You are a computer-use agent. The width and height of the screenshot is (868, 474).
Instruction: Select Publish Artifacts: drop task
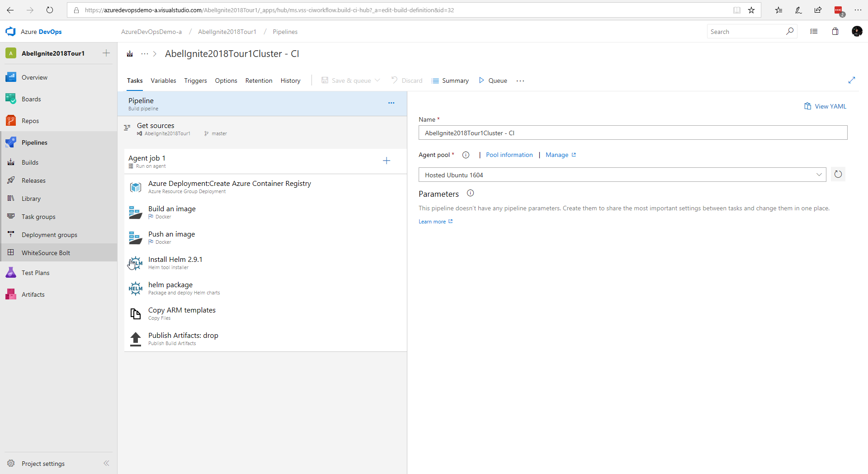point(265,339)
